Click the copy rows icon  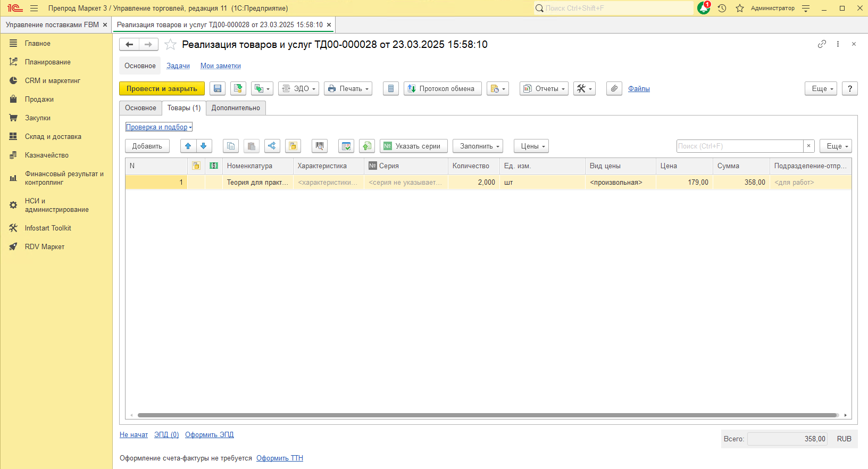click(230, 146)
